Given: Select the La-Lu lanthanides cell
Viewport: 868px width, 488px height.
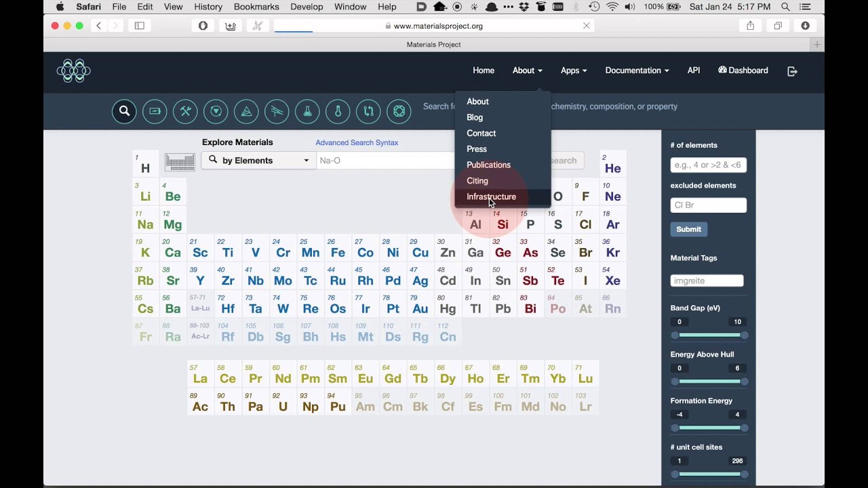Looking at the screenshot, I should point(200,304).
